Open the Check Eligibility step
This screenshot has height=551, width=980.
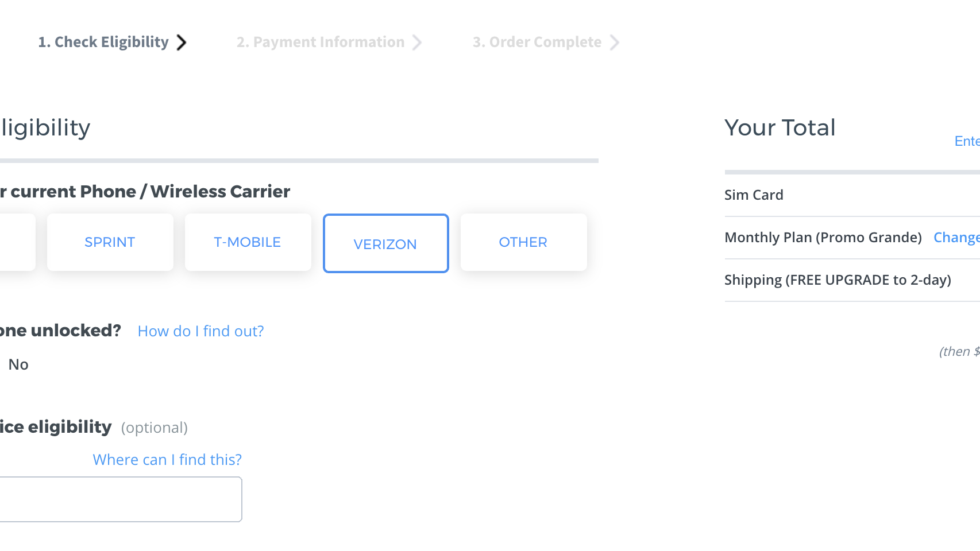[103, 42]
